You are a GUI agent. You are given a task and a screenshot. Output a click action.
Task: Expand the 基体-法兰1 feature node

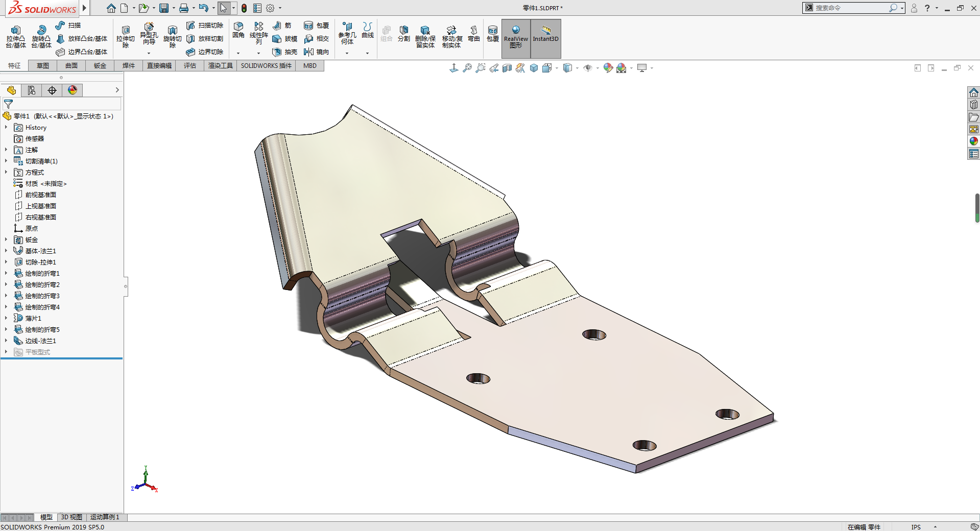(6, 251)
